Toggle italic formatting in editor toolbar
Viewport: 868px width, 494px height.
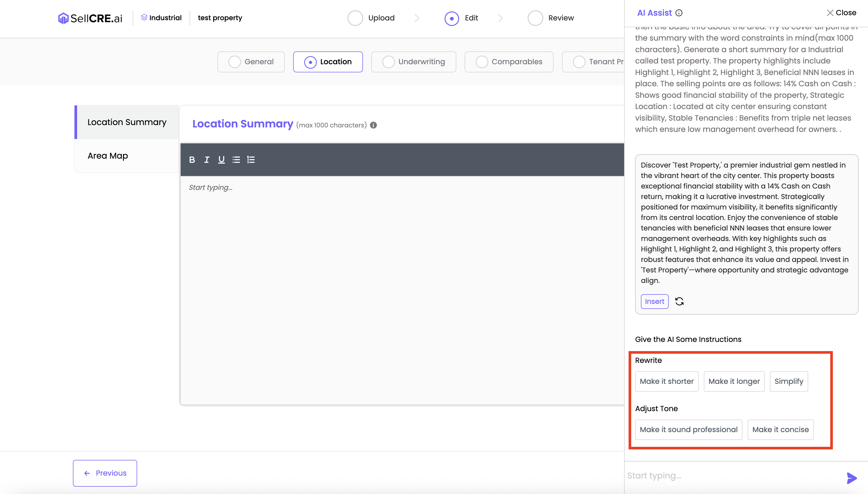(x=207, y=159)
